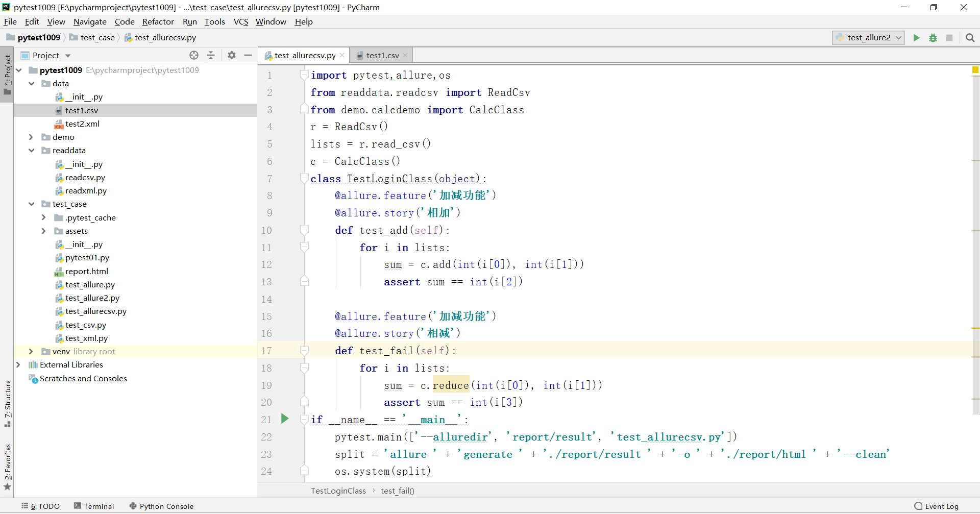Click the TestLoginClass breadcrumb
This screenshot has width=980, height=514.
pyautogui.click(x=338, y=491)
